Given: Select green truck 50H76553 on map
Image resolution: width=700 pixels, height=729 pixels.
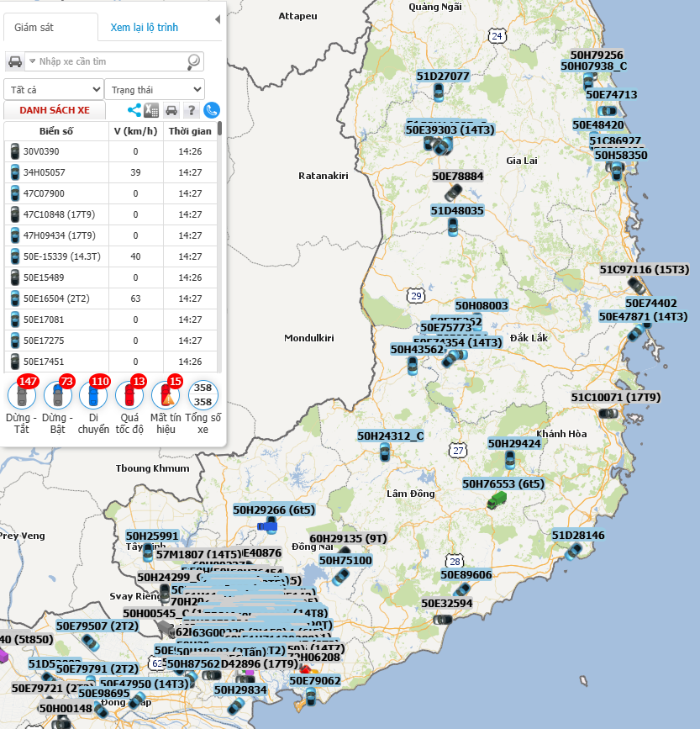Looking at the screenshot, I should 497,499.
